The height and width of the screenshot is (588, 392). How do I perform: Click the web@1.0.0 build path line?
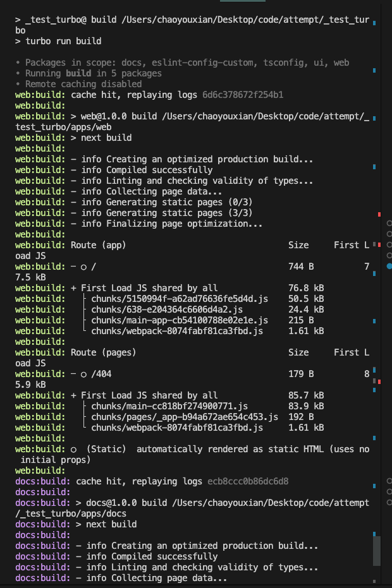(x=192, y=121)
